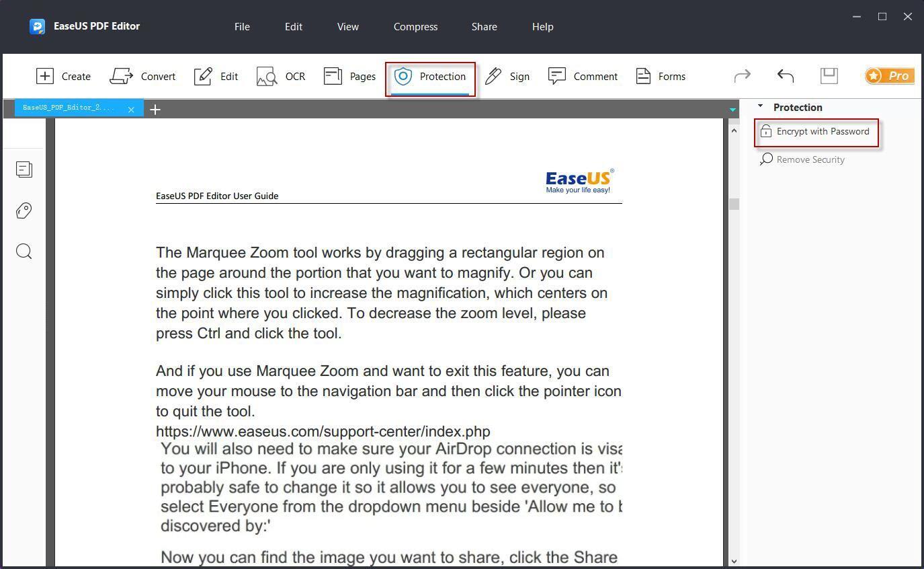Open the tags sidebar icon
This screenshot has height=569, width=924.
tap(24, 211)
